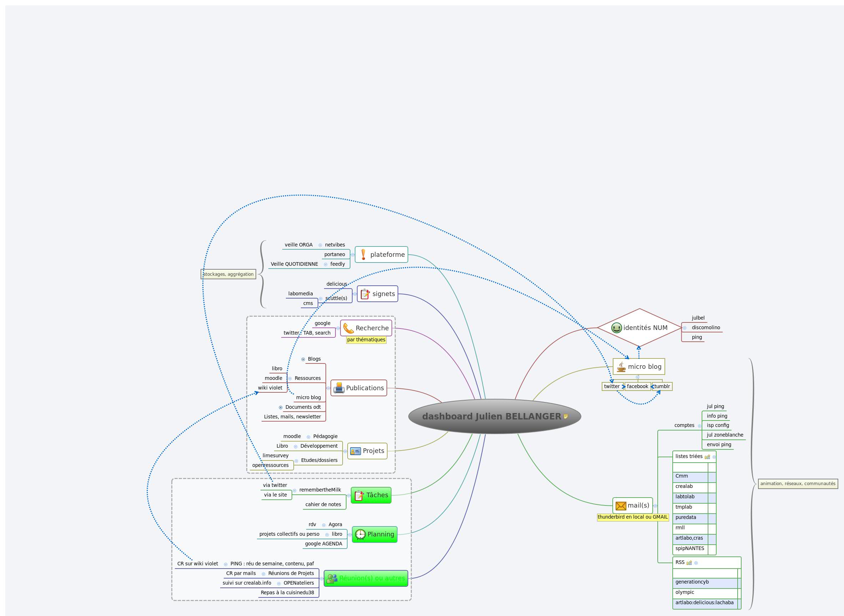Click the chart icon beside listes triées
This screenshot has width=844, height=616.
708,456
